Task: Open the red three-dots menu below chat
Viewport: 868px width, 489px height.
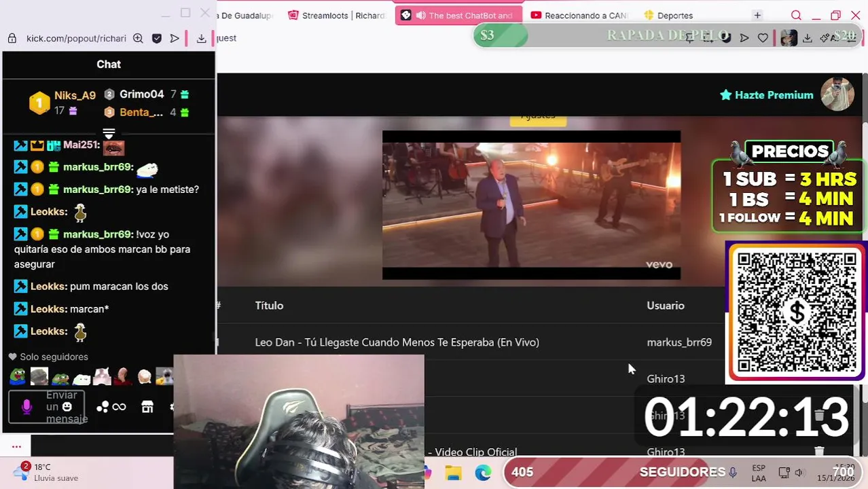Action: point(16,446)
